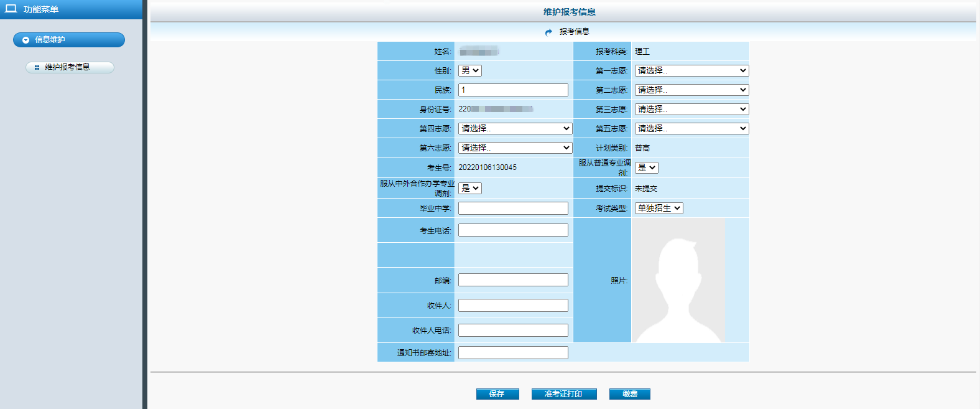Collapse the 信息维护 menu arrow icon

coord(25,40)
